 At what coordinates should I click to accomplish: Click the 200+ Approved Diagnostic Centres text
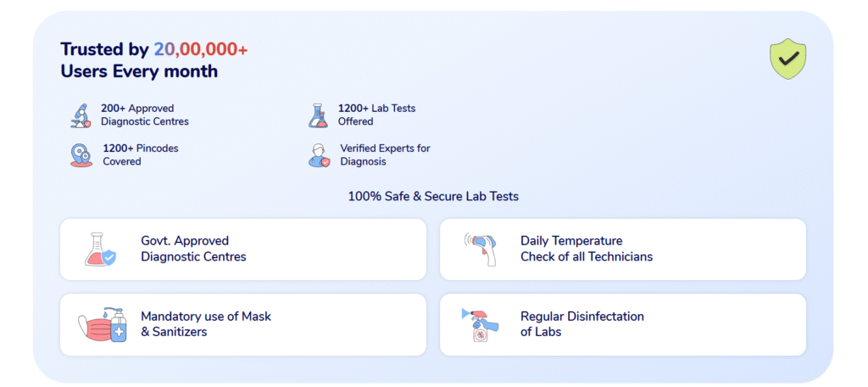click(x=144, y=115)
